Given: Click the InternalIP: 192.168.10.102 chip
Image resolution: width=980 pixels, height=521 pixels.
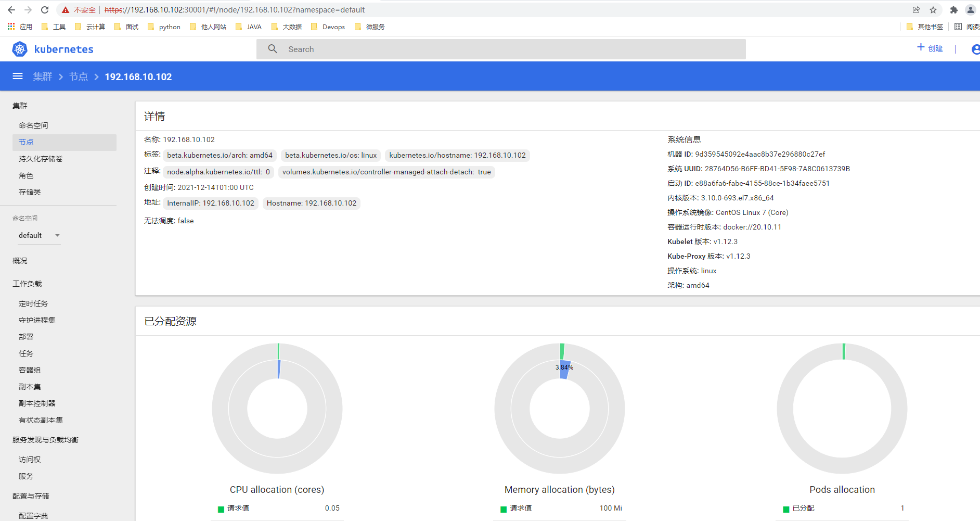Looking at the screenshot, I should [x=211, y=203].
